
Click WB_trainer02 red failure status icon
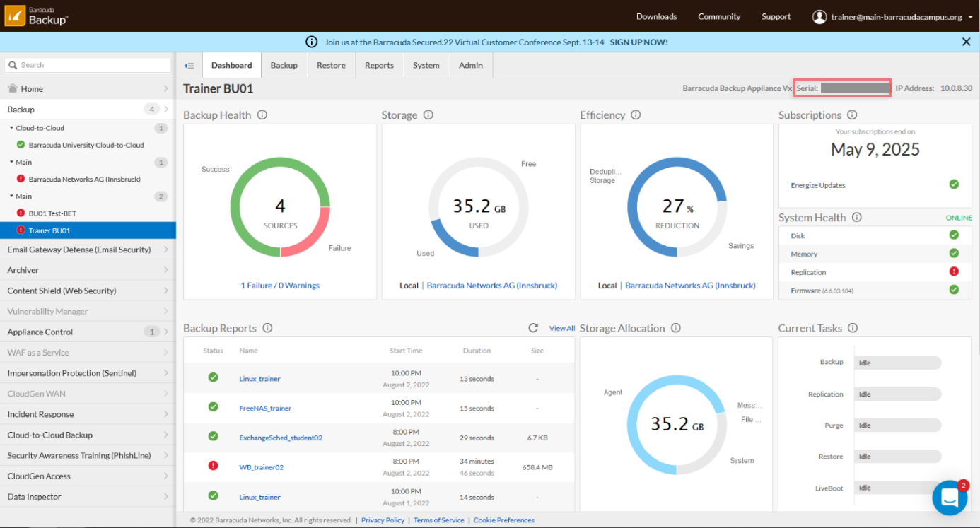click(x=213, y=466)
